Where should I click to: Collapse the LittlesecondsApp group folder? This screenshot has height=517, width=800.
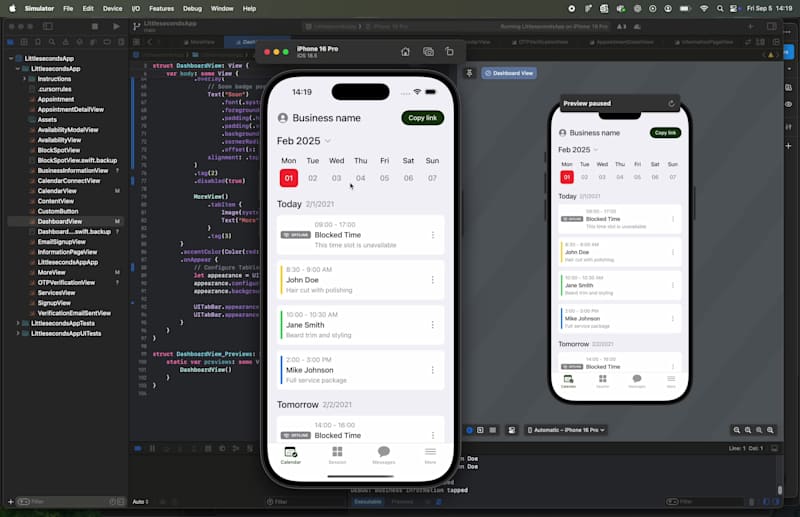point(17,69)
